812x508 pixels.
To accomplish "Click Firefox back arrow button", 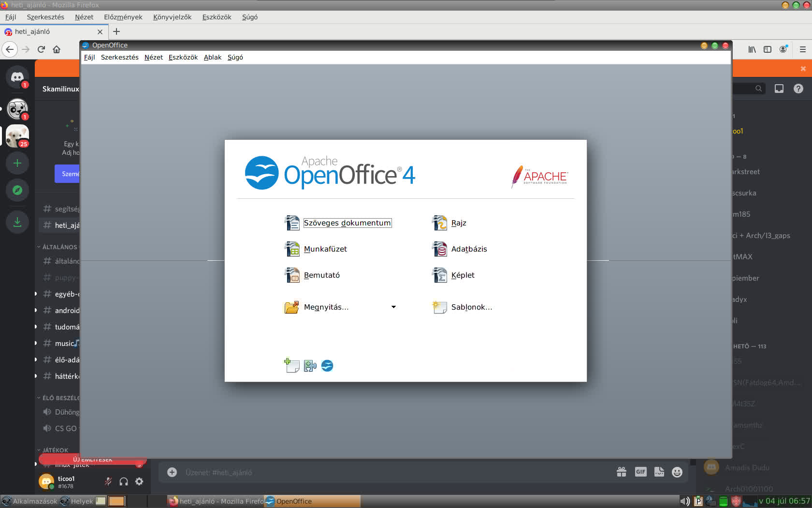I will pos(10,49).
